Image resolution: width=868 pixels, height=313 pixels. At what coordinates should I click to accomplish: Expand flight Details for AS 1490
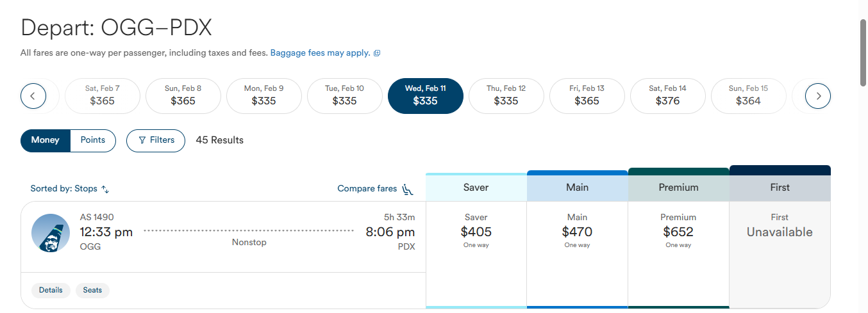(x=51, y=290)
